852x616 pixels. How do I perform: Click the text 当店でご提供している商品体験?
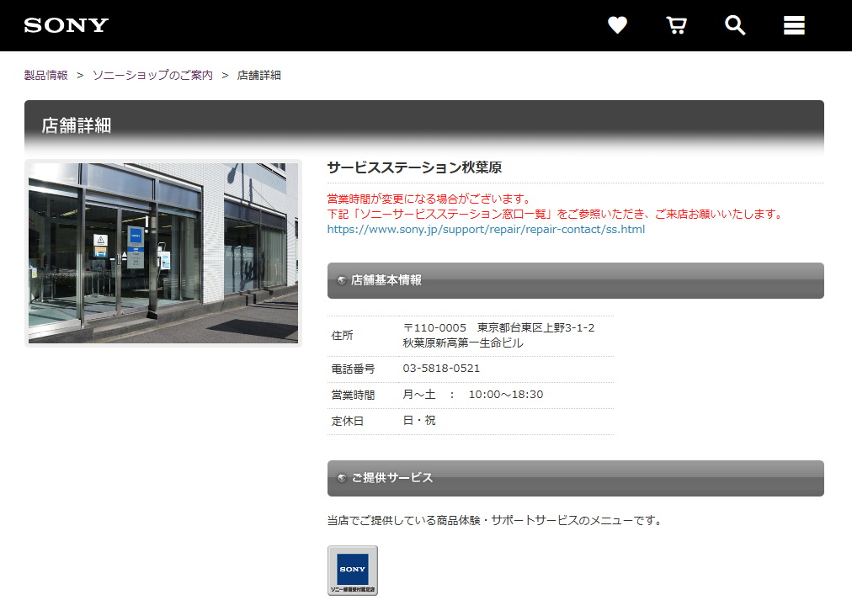coord(404,520)
